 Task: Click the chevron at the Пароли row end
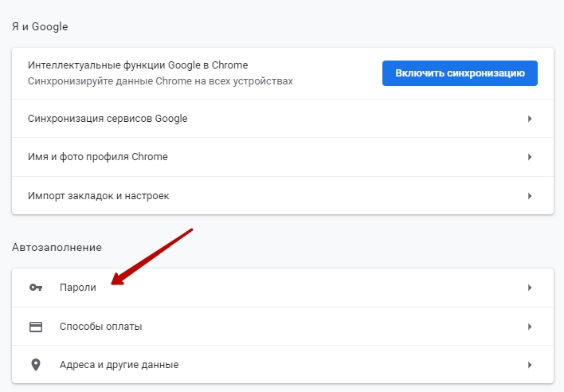(530, 288)
